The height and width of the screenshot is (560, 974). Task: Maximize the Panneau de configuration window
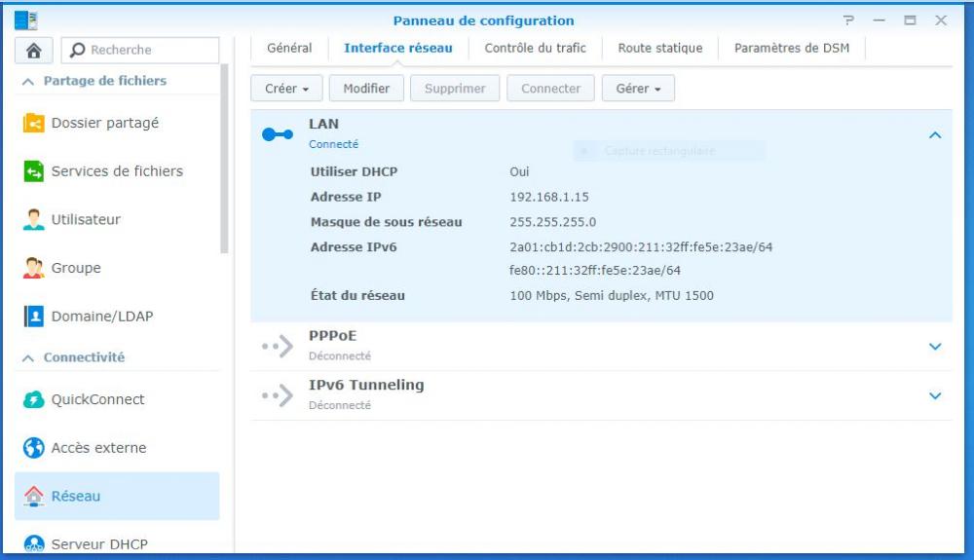pyautogui.click(x=910, y=20)
